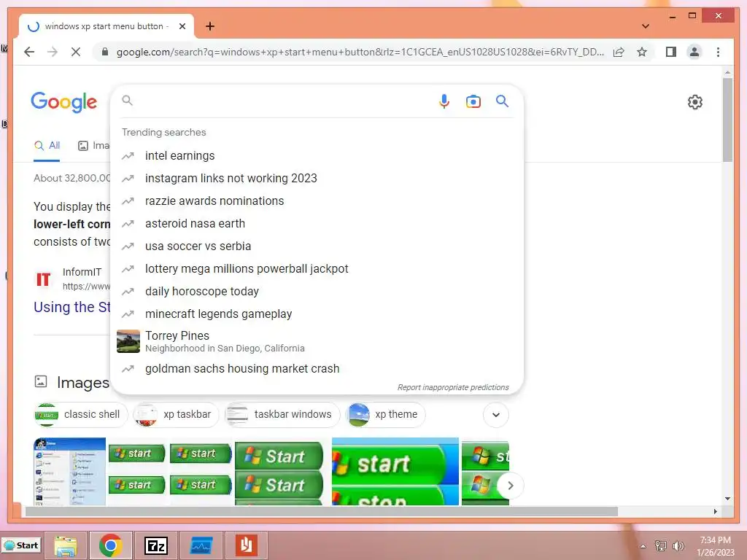Open the Windows Start button
The width and height of the screenshot is (747, 560).
21,545
